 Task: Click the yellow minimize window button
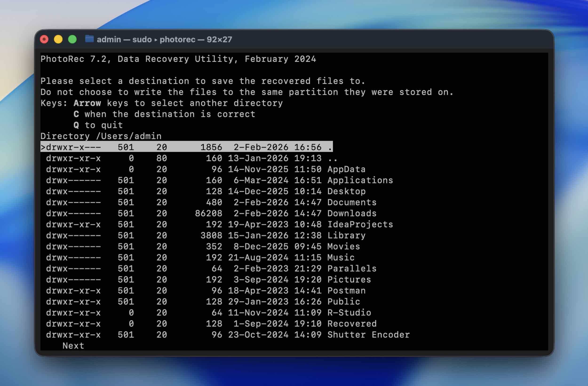tap(58, 39)
